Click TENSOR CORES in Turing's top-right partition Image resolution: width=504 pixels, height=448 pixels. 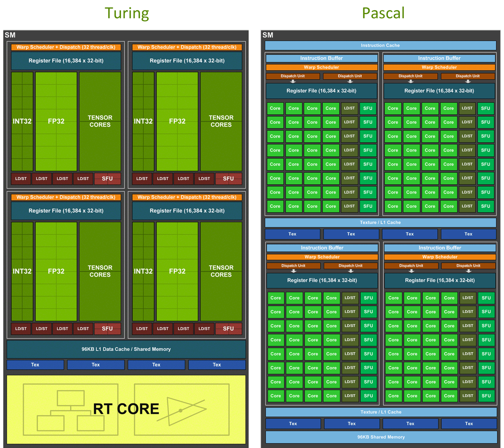coord(221,121)
